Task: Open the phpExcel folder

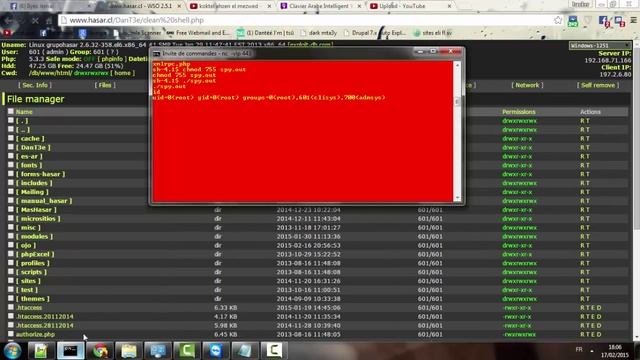Action: [x=35, y=254]
